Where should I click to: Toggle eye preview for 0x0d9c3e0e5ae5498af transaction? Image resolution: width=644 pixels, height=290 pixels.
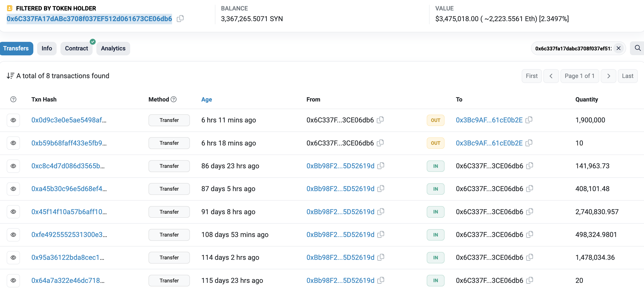click(x=13, y=120)
